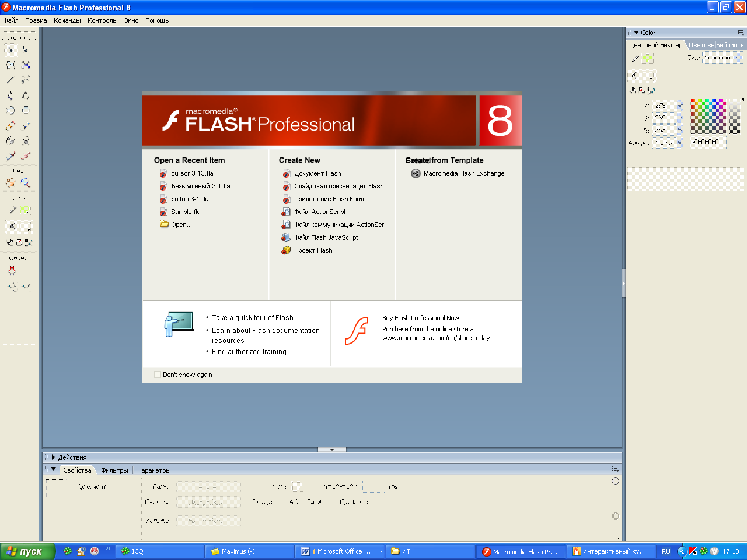747x560 pixels.
Task: Click Swap Colors icon in Tools panel
Action: 29,242
